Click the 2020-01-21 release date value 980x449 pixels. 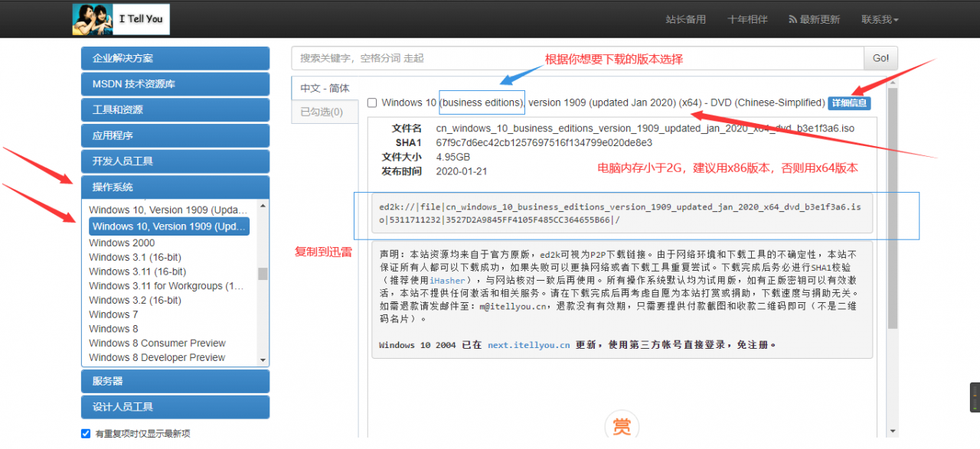click(462, 171)
